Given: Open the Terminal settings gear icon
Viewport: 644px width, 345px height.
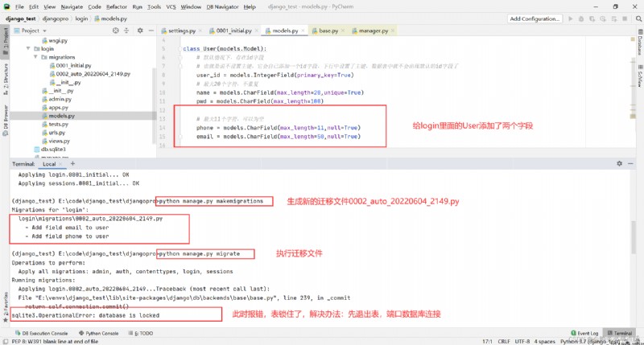Looking at the screenshot, I should 619,163.
